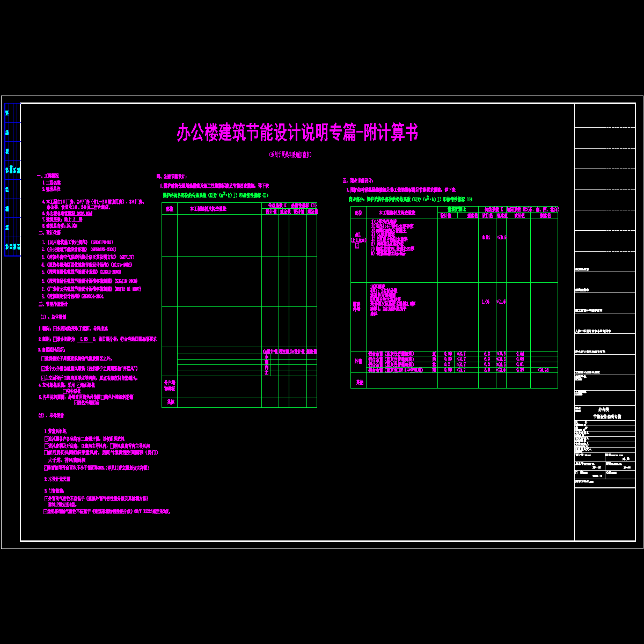Click the 部位 header cell of the right table
This screenshot has width=644, height=644.
(358, 213)
